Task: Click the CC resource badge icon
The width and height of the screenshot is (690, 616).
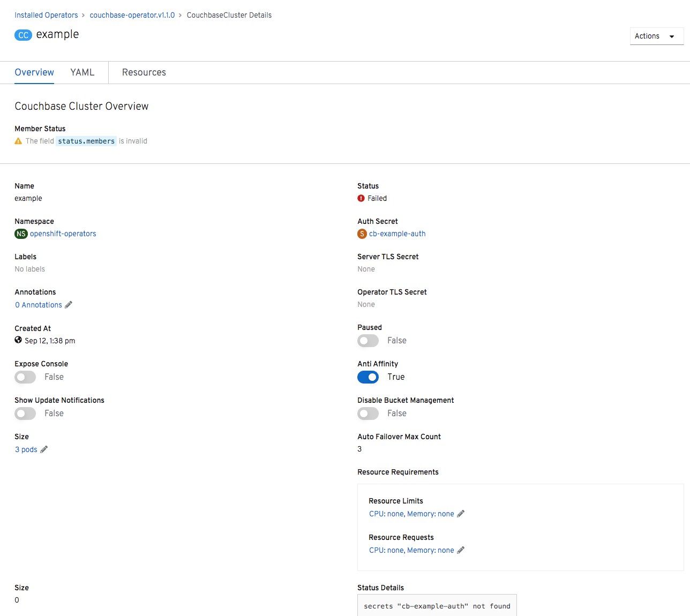Action: [x=23, y=35]
